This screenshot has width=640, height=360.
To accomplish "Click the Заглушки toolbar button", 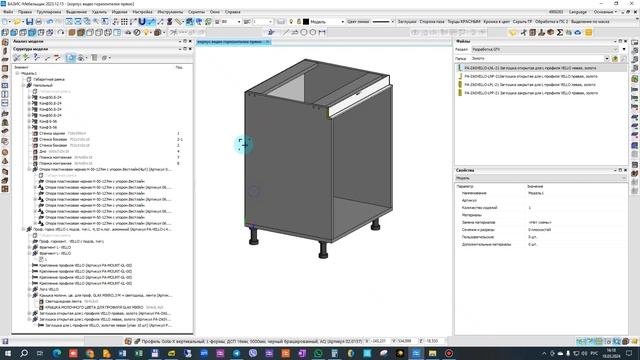I will click(x=407, y=22).
